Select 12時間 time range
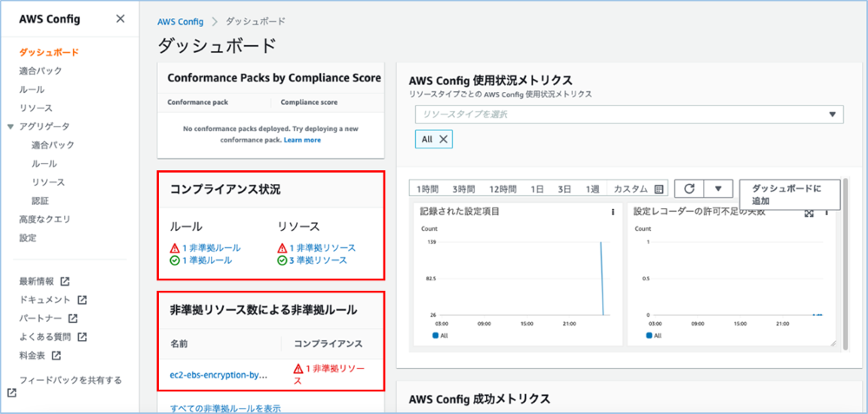The width and height of the screenshot is (868, 414). pyautogui.click(x=503, y=188)
